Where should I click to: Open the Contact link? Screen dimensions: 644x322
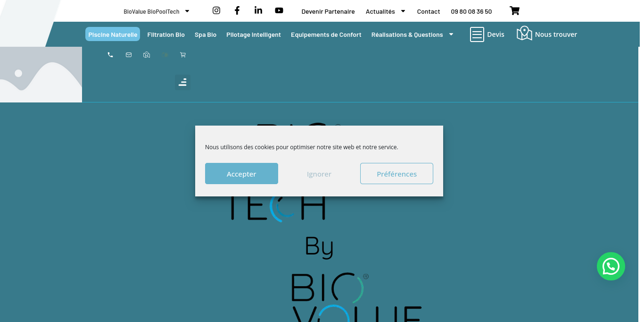click(x=429, y=11)
